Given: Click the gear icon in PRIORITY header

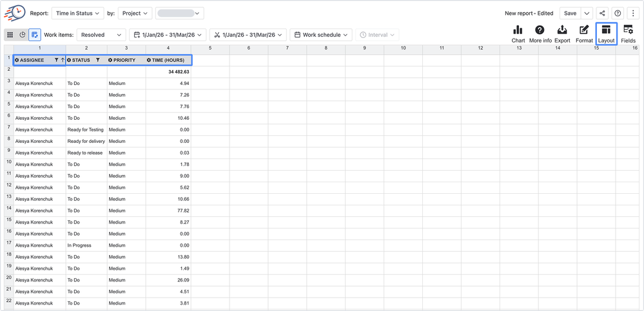Looking at the screenshot, I should tap(110, 61).
